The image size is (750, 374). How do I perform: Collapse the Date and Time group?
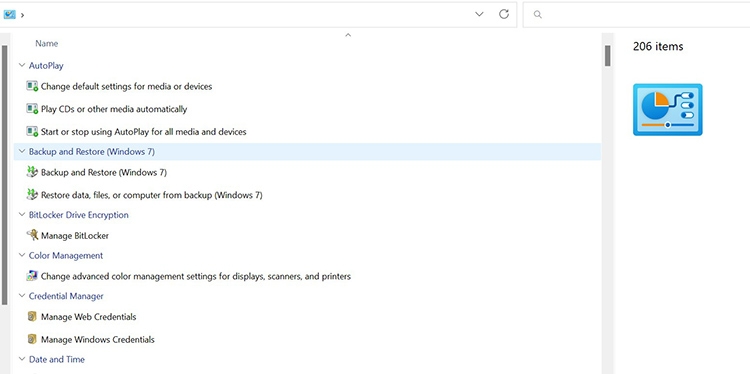pos(22,359)
